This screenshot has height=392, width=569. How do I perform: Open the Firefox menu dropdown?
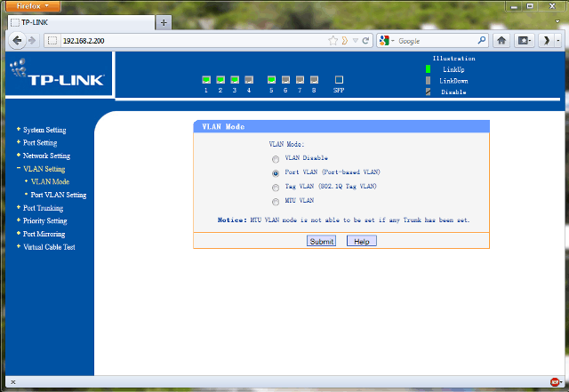coord(33,6)
